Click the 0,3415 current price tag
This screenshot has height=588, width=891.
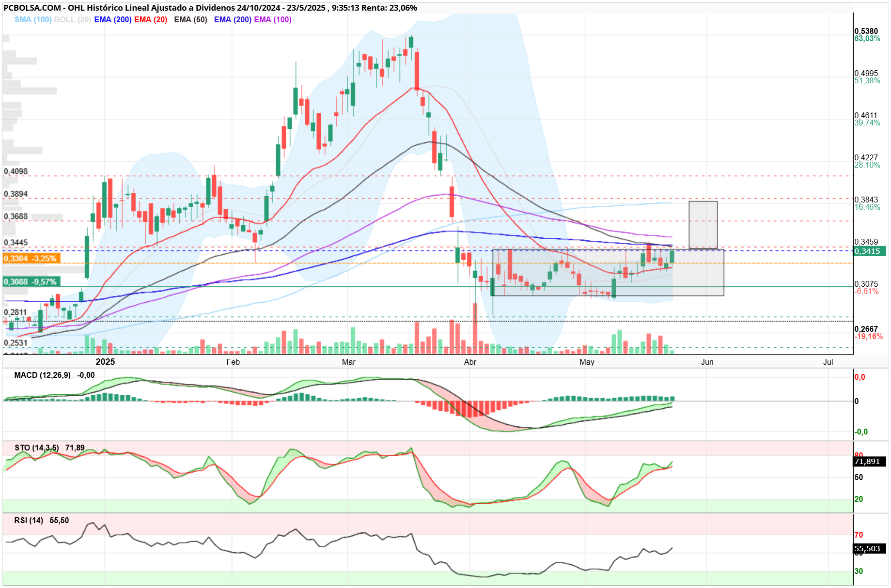870,251
